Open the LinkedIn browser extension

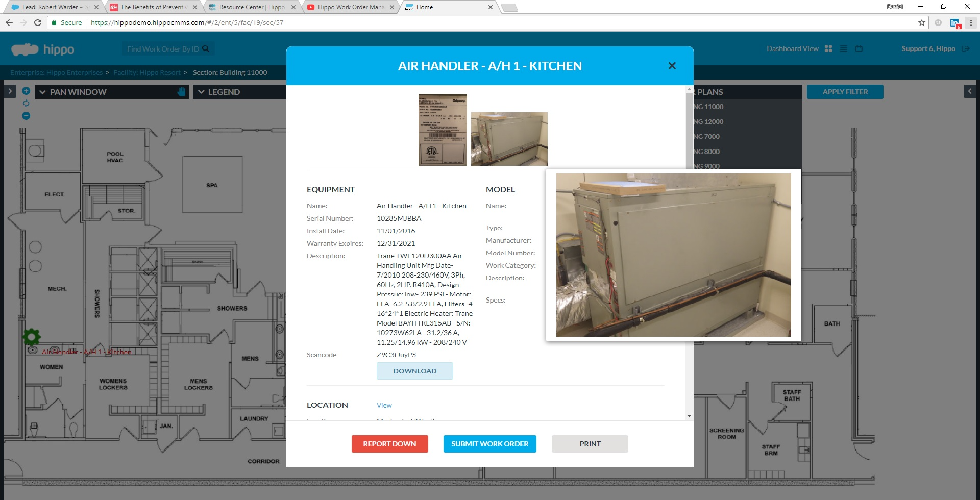point(955,23)
